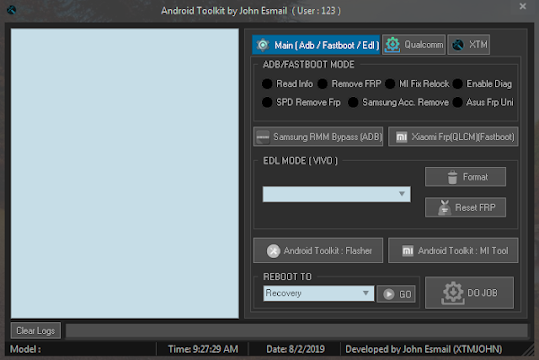
Task: Click the app logo in title bar
Action: 11,10
